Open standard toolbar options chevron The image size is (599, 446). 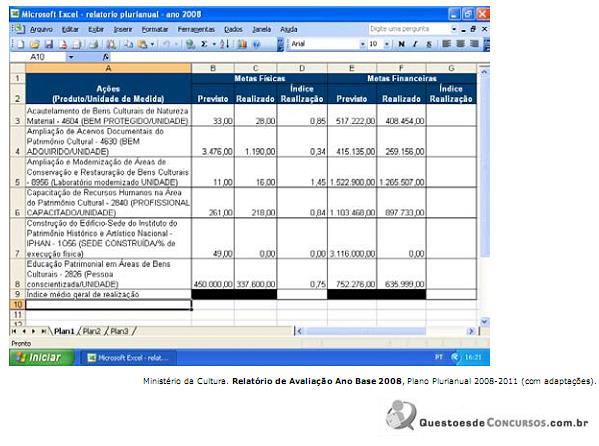[x=280, y=45]
